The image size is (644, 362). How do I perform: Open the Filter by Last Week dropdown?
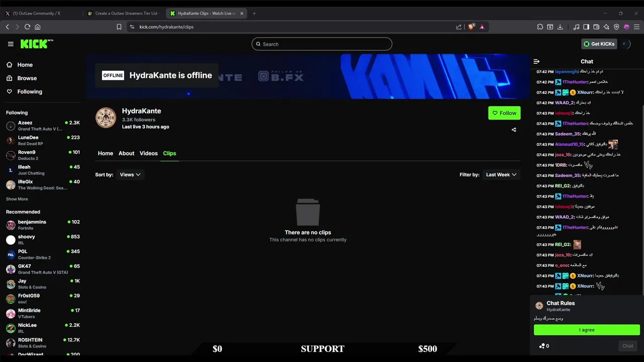click(x=501, y=174)
